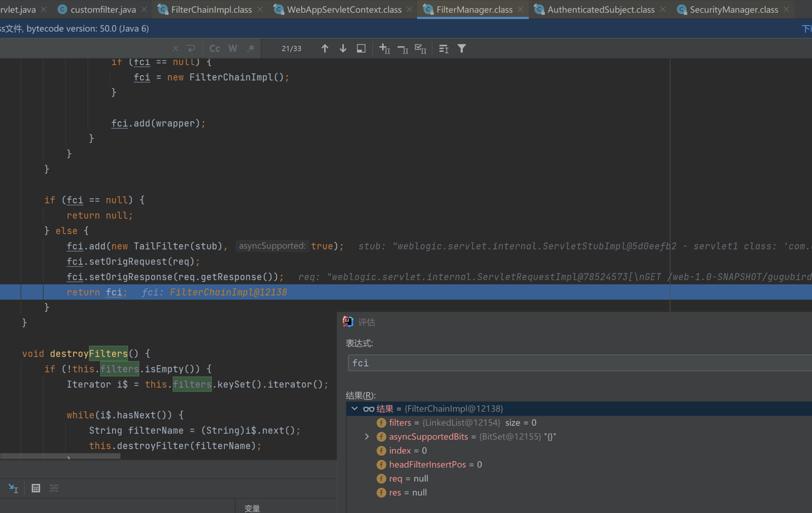Image resolution: width=812 pixels, height=513 pixels.
Task: Click the select all occurrences icon
Action: 420,48
